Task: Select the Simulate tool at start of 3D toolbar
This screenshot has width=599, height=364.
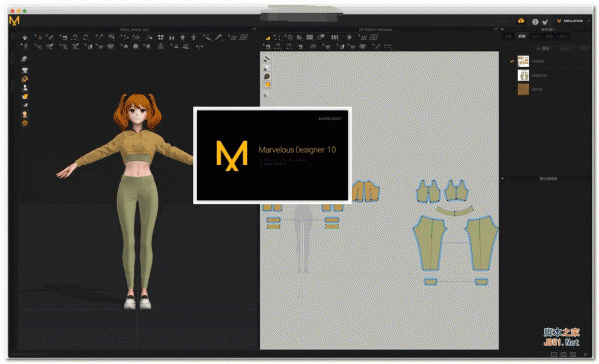Action: point(25,37)
